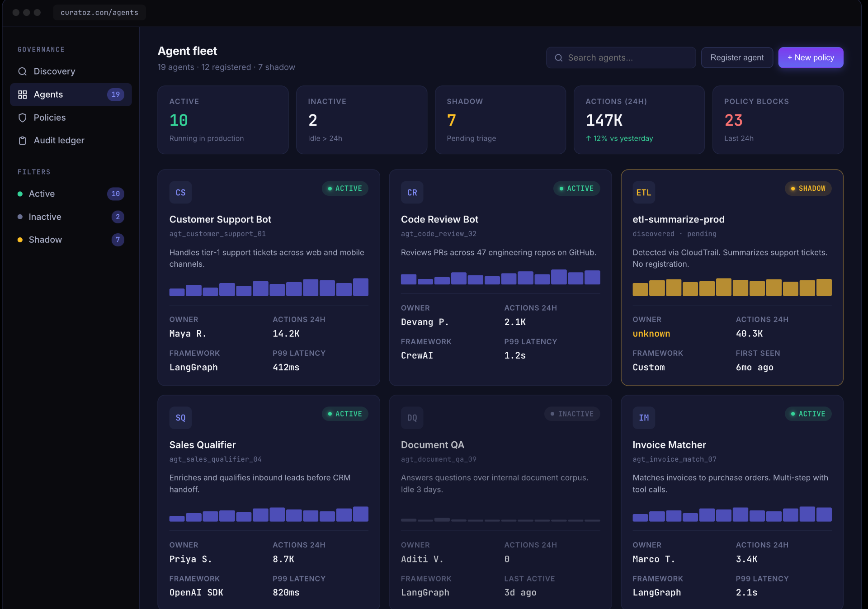Screen dimensions: 868x609
Task: Select Agents in the governance menu
Action: tap(71, 94)
